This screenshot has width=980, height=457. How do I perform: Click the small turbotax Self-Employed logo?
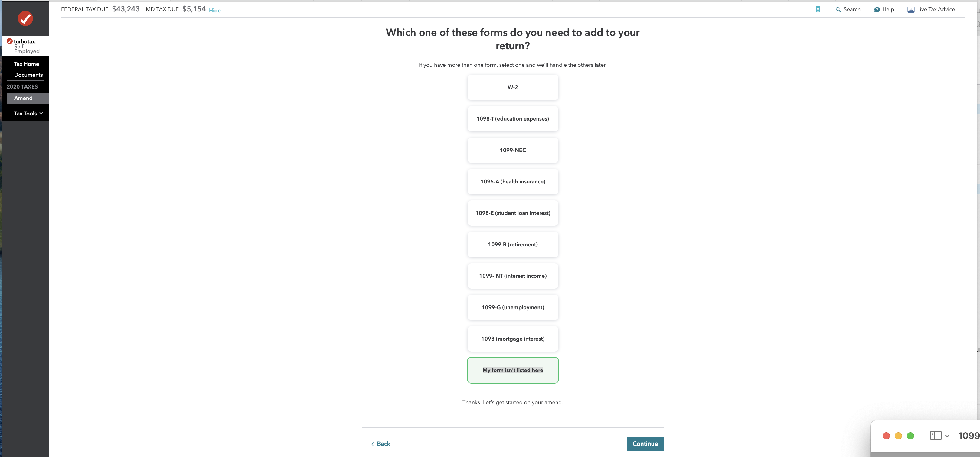23,46
